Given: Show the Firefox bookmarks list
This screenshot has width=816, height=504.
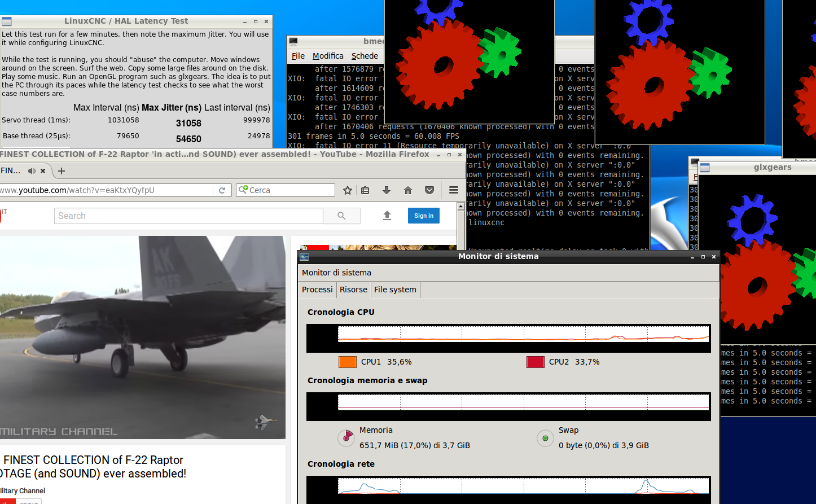Looking at the screenshot, I should (x=365, y=190).
